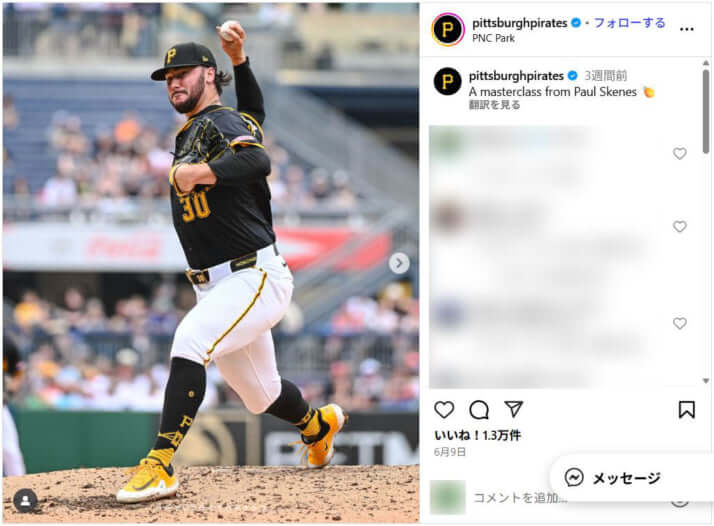Screen dimensions: 714x526
Task: Click フォローする to follow the account
Action: pyautogui.click(x=630, y=23)
